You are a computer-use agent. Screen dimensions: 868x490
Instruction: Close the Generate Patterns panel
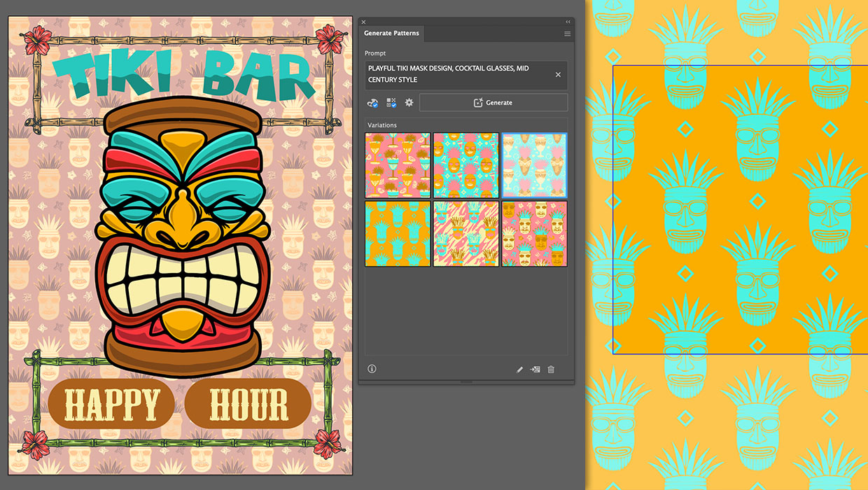tap(363, 22)
